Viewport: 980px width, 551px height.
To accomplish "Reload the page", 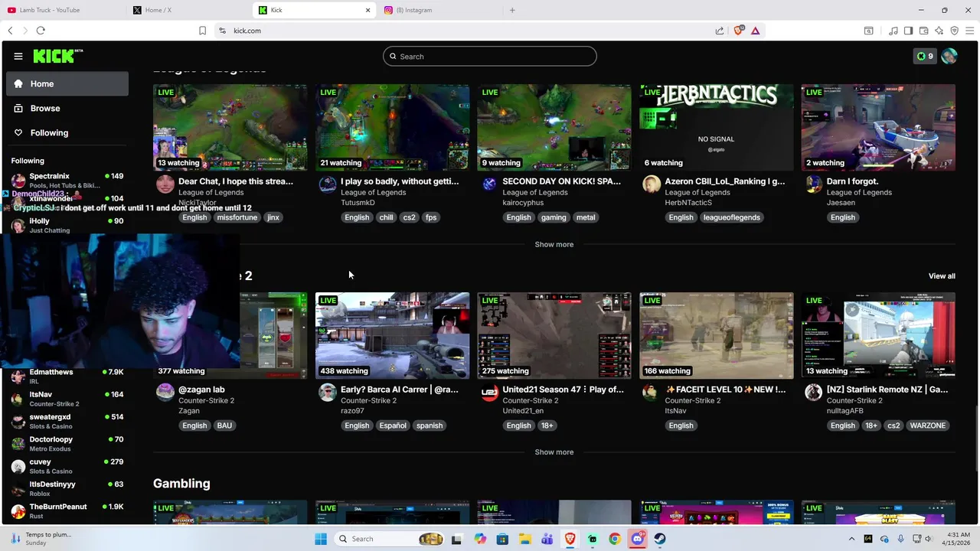I will (x=41, y=31).
